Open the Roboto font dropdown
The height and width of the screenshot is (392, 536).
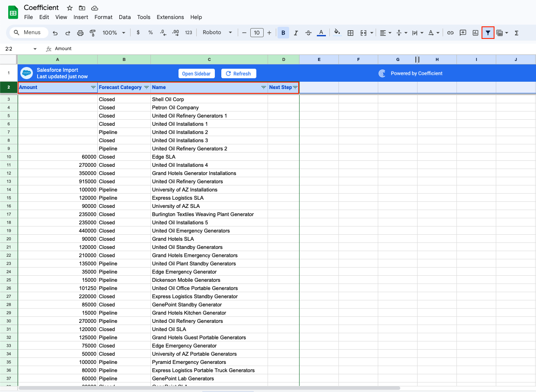(x=217, y=32)
